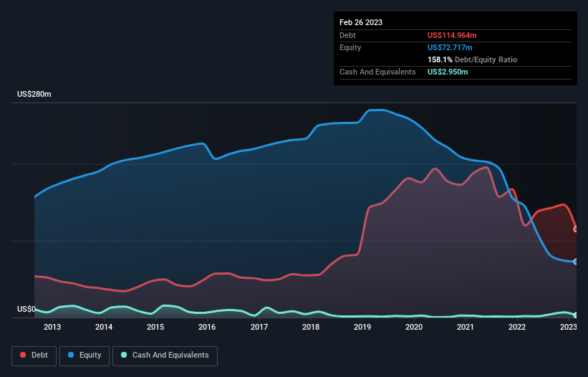This screenshot has width=588, height=377.
Task: Click the US$114.964m debt value
Action: tap(452, 35)
